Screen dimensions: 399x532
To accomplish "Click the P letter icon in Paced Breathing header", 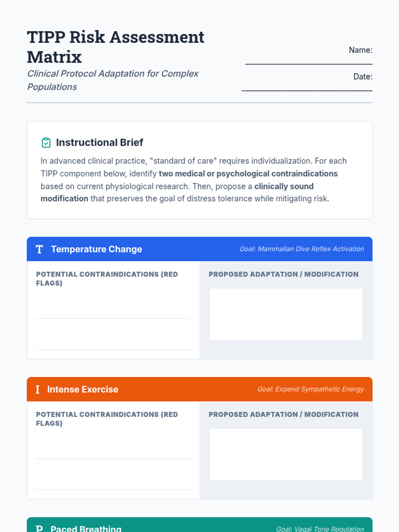I will click(39, 529).
